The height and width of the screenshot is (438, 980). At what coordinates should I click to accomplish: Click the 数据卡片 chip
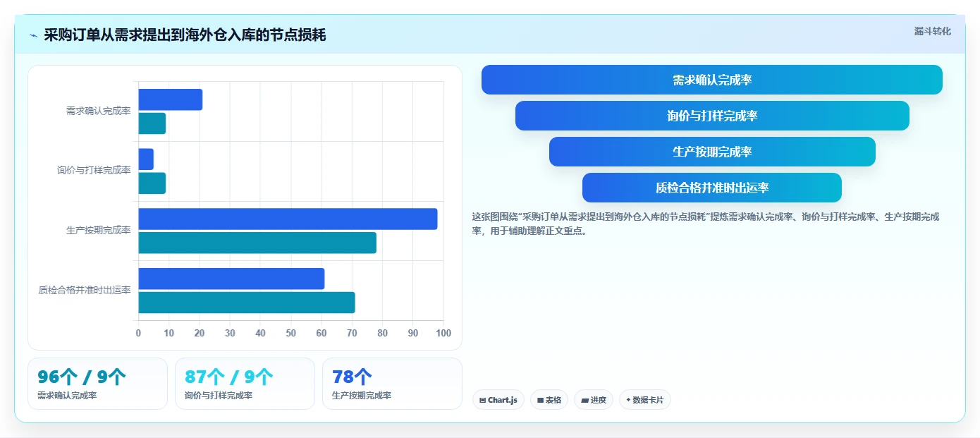(x=645, y=400)
